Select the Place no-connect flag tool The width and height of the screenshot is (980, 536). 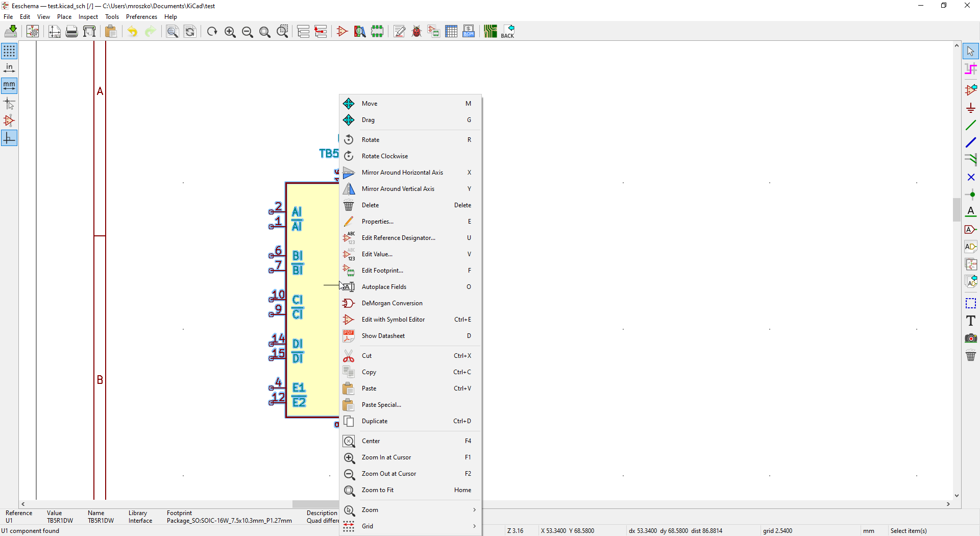971,177
